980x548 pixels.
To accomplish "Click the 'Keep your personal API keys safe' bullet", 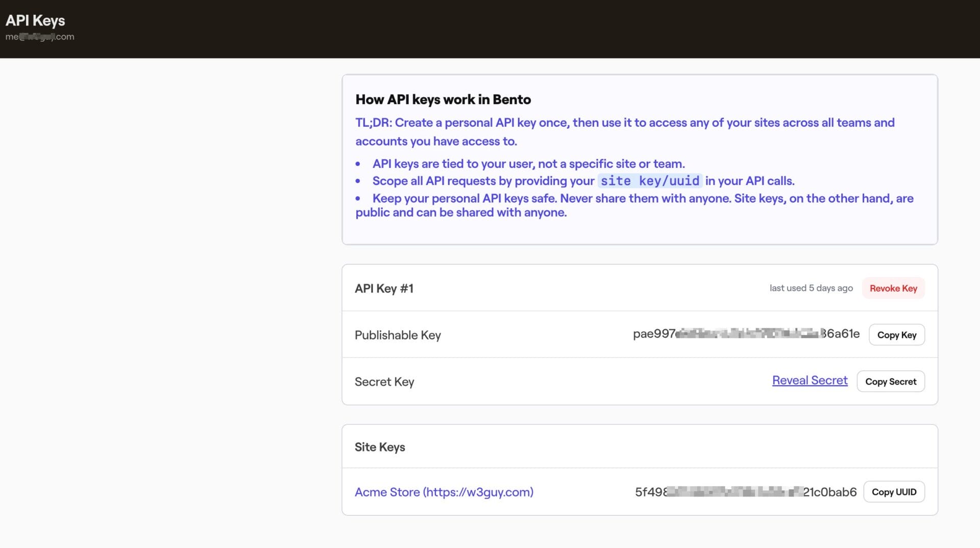I will (x=634, y=205).
